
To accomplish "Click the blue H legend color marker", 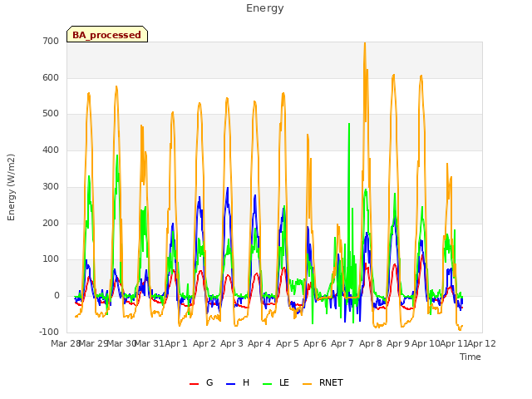I will point(230,384).
